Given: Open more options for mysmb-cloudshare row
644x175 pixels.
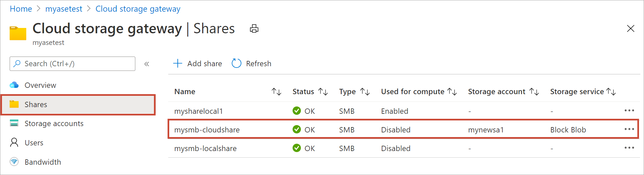Looking at the screenshot, I should coord(629,129).
